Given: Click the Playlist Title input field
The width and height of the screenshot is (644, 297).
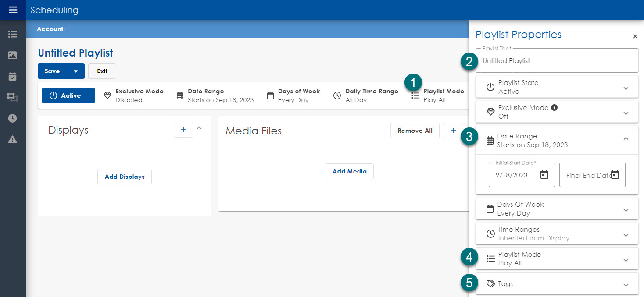Looking at the screenshot, I should [x=557, y=61].
